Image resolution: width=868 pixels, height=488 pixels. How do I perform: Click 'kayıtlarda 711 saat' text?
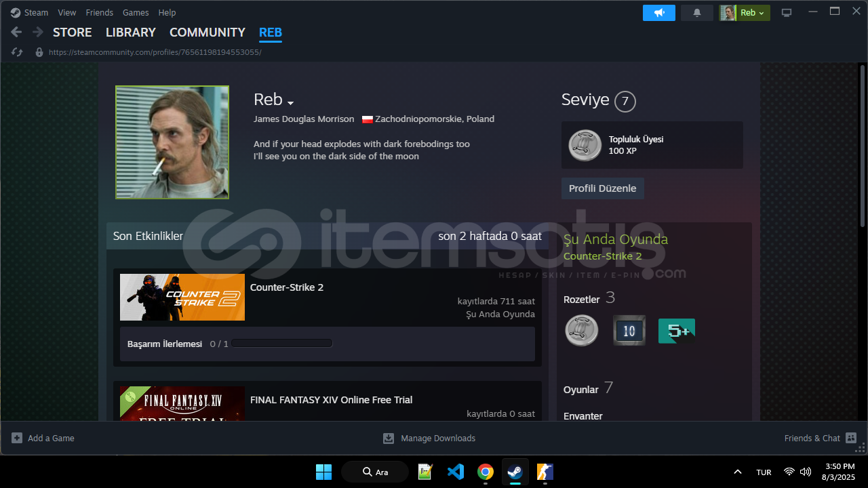pyautogui.click(x=496, y=301)
